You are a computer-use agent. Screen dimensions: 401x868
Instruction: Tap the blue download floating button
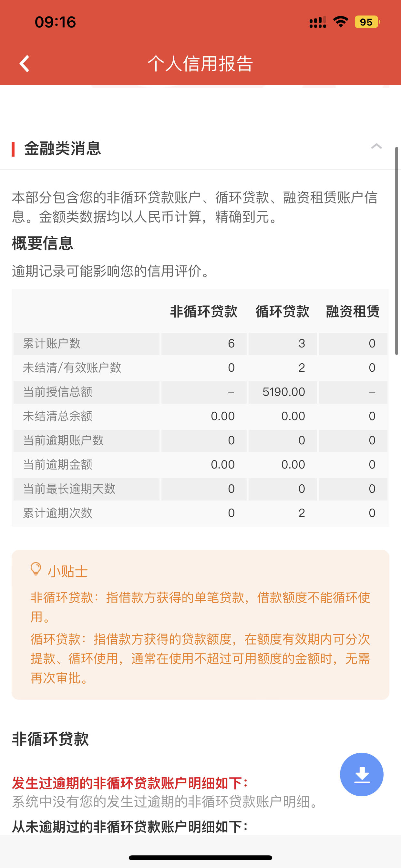click(x=362, y=774)
